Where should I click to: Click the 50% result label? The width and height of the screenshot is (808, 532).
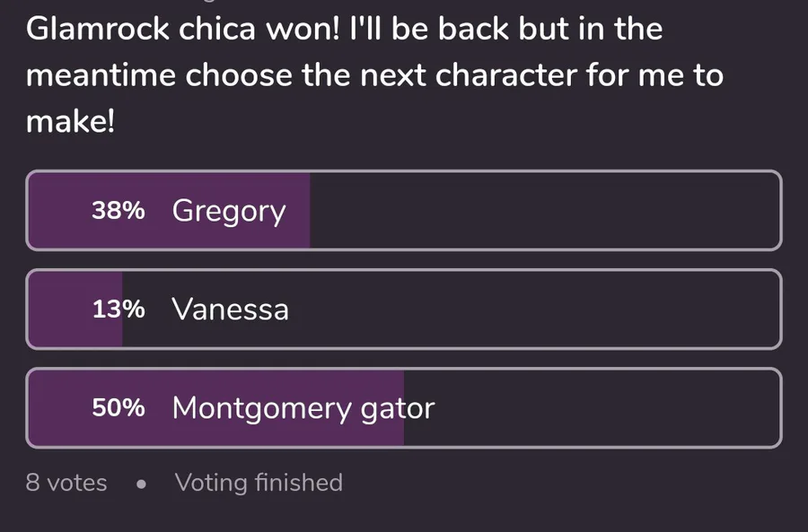pyautogui.click(x=118, y=408)
